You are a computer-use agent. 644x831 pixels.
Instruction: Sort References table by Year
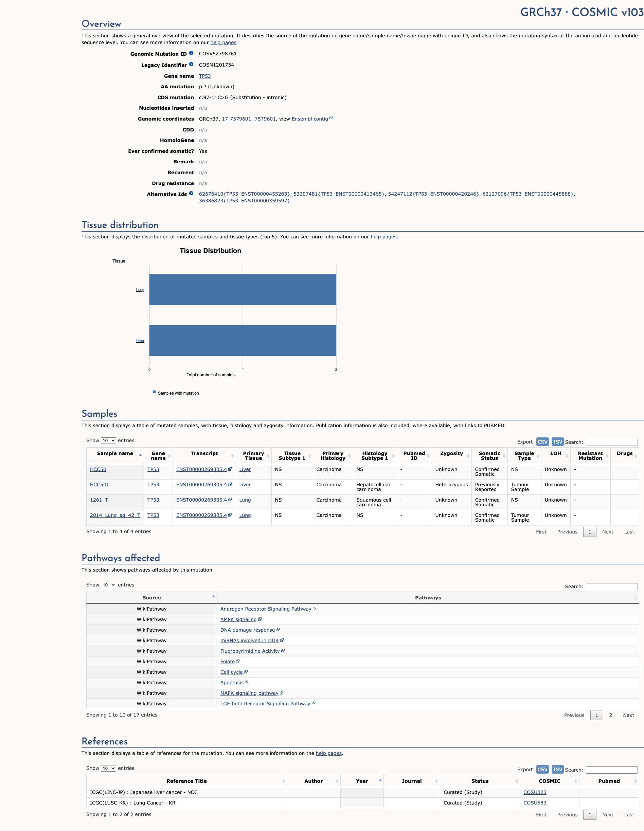click(x=362, y=781)
